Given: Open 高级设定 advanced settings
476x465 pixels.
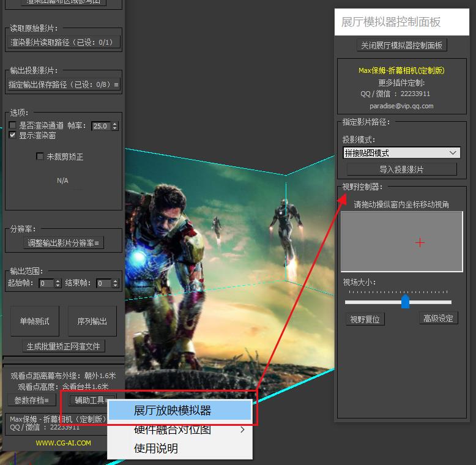Looking at the screenshot, I should pos(438,318).
